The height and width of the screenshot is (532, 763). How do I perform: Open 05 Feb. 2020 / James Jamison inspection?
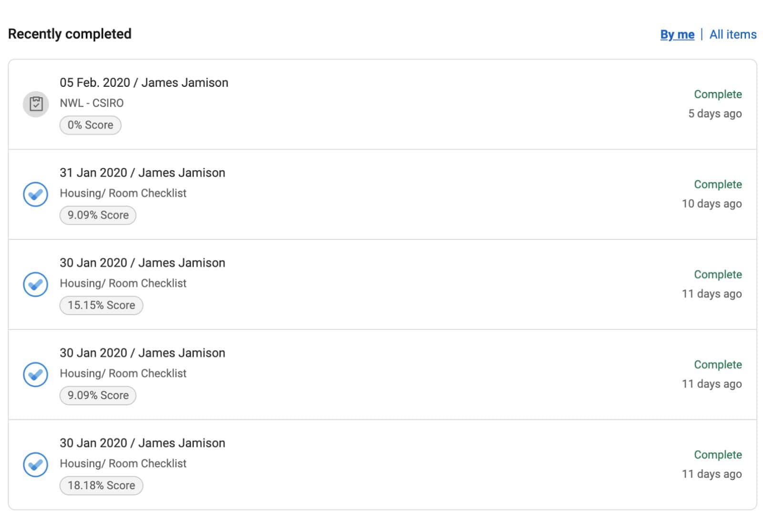click(144, 82)
